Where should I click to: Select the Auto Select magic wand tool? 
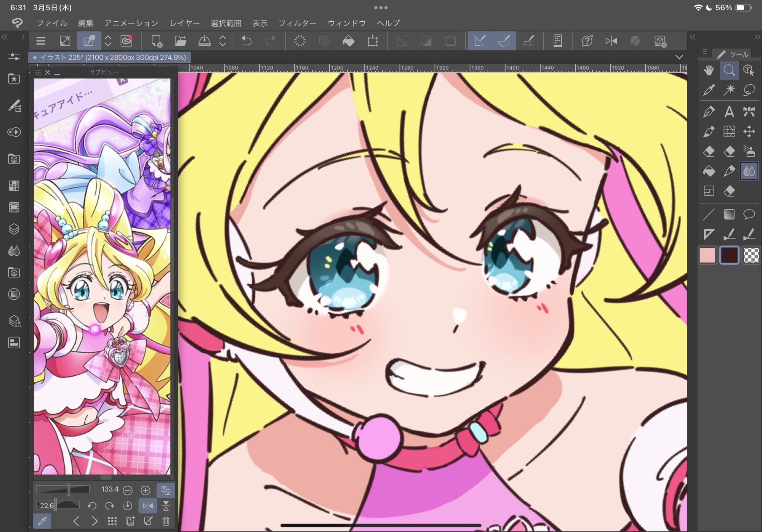729,90
